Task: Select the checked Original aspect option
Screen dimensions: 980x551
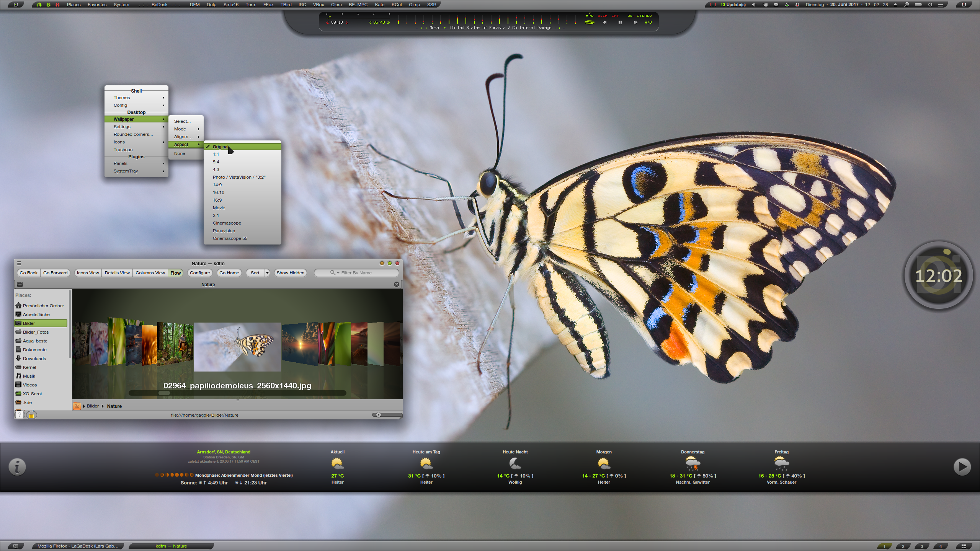Action: tap(243, 147)
